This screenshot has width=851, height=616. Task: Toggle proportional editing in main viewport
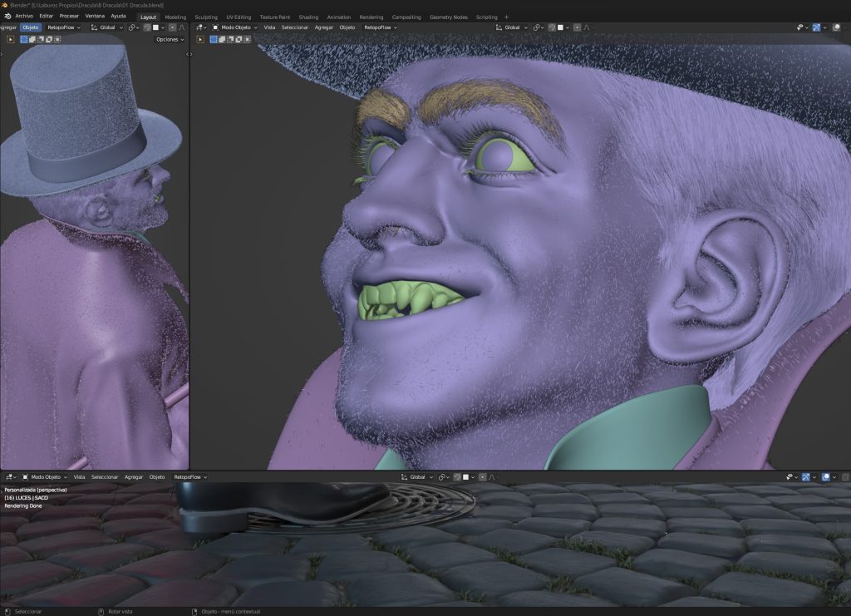pos(577,27)
